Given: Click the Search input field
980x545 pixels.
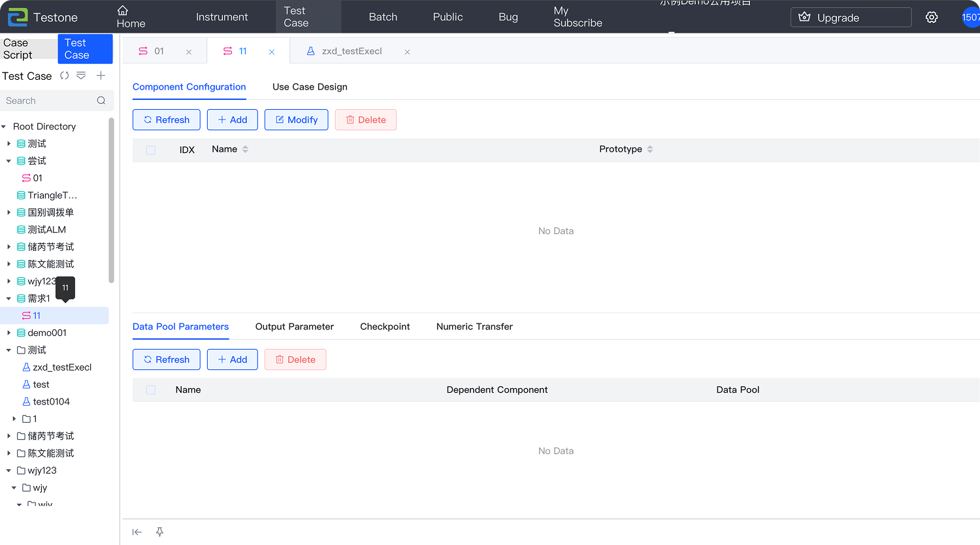Looking at the screenshot, I should (x=49, y=101).
